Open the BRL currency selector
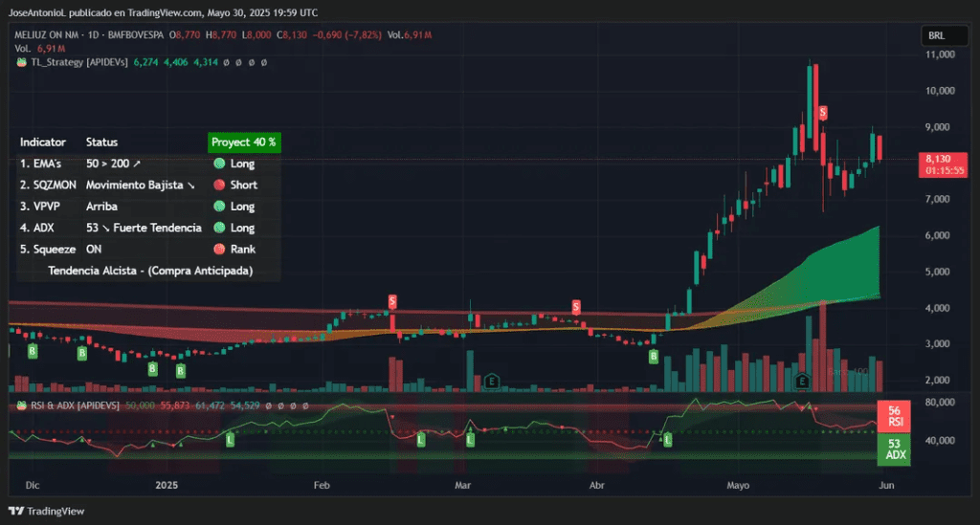 click(x=935, y=35)
